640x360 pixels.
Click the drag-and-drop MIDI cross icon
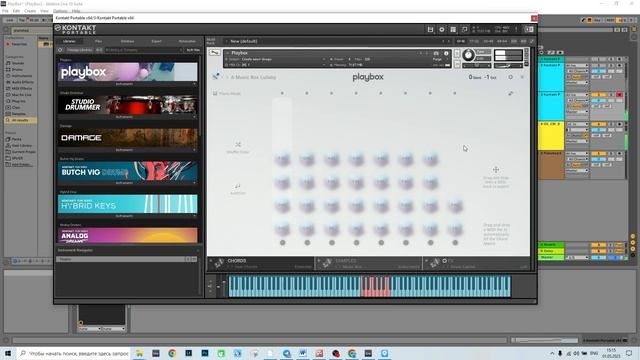496,169
